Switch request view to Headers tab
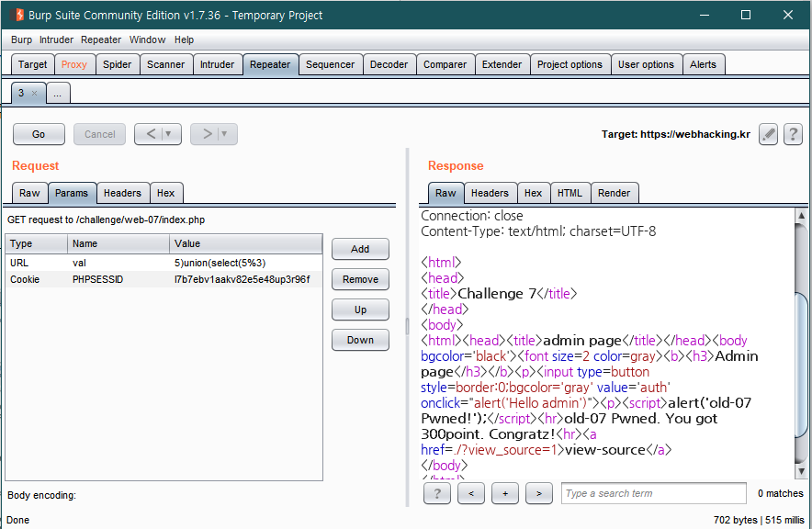 [122, 193]
